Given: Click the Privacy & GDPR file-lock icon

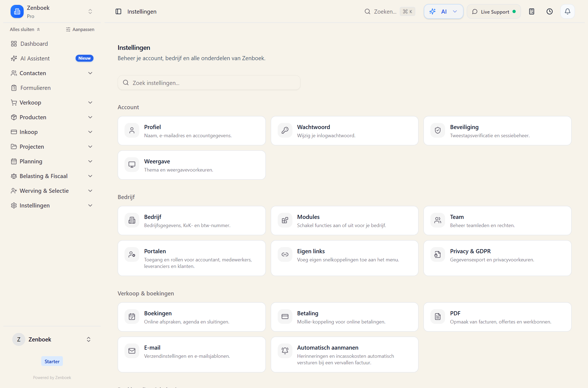Looking at the screenshot, I should (438, 255).
